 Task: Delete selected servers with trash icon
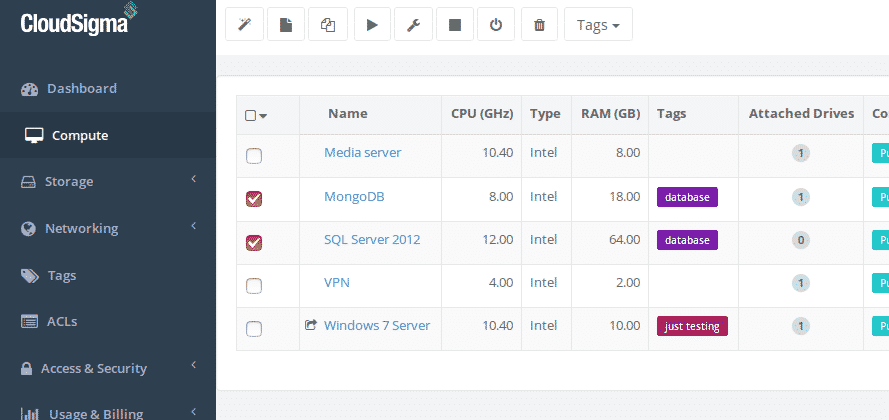tap(539, 24)
